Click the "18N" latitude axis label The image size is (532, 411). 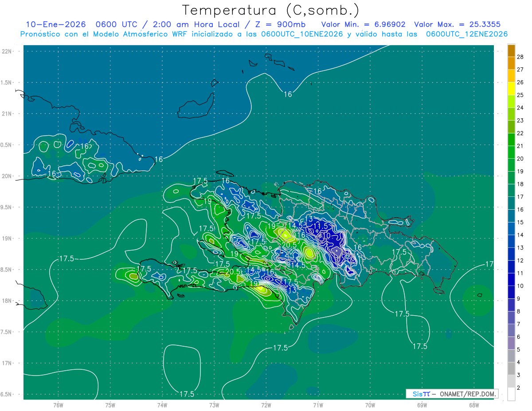(x=7, y=301)
